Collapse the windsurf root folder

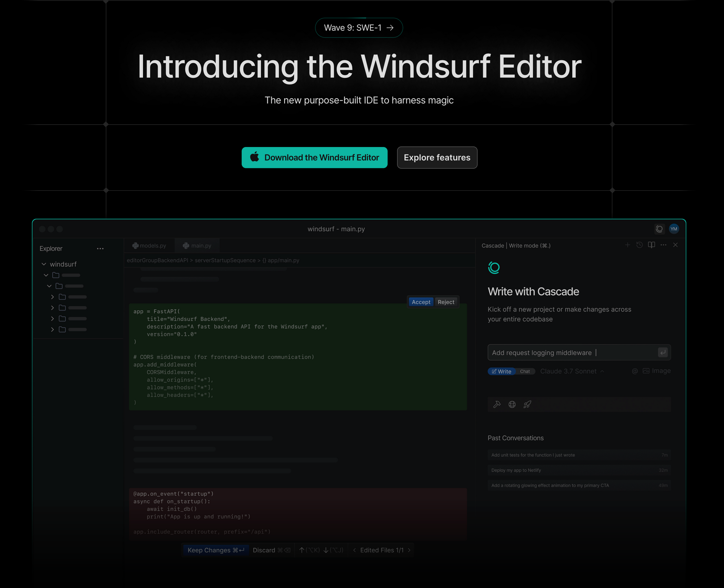click(x=44, y=264)
